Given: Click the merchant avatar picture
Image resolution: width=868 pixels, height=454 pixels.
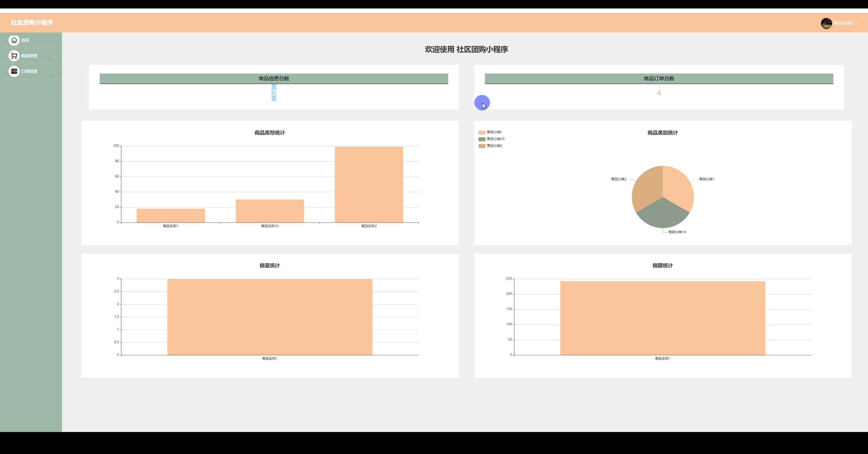Looking at the screenshot, I should [x=826, y=23].
